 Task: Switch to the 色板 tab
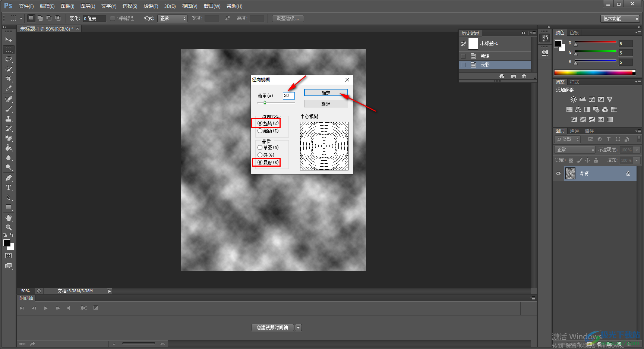pyautogui.click(x=574, y=33)
